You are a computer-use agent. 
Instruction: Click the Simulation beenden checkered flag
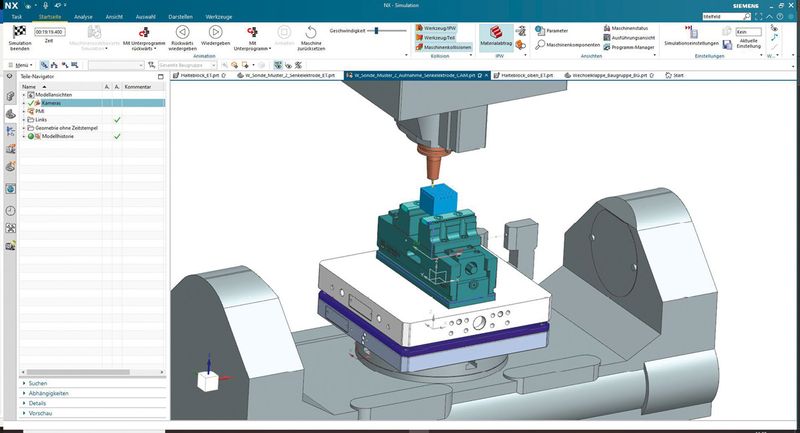click(x=19, y=32)
